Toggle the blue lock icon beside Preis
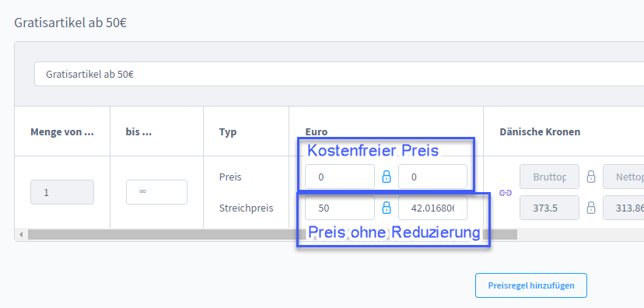 [386, 177]
